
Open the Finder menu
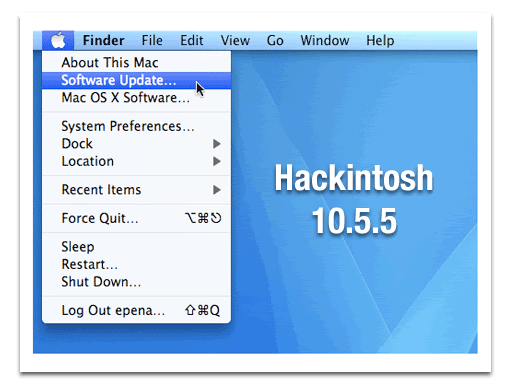click(103, 41)
